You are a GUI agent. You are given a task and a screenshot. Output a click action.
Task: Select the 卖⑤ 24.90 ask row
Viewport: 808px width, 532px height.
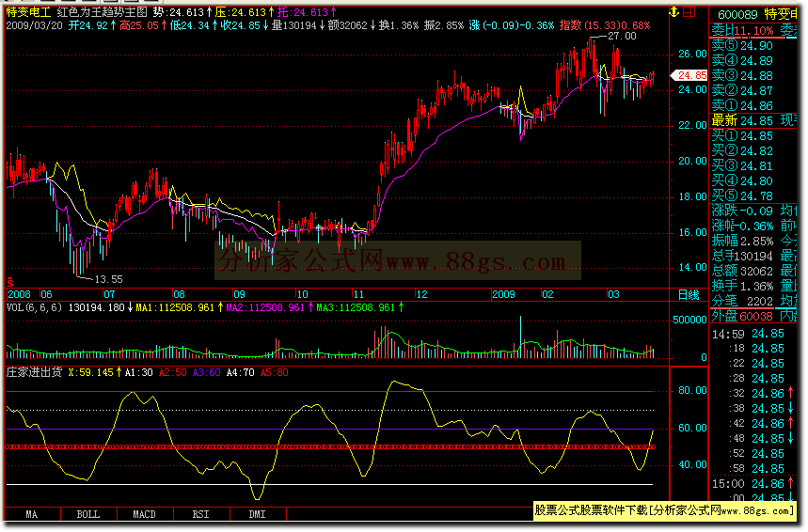pos(742,46)
